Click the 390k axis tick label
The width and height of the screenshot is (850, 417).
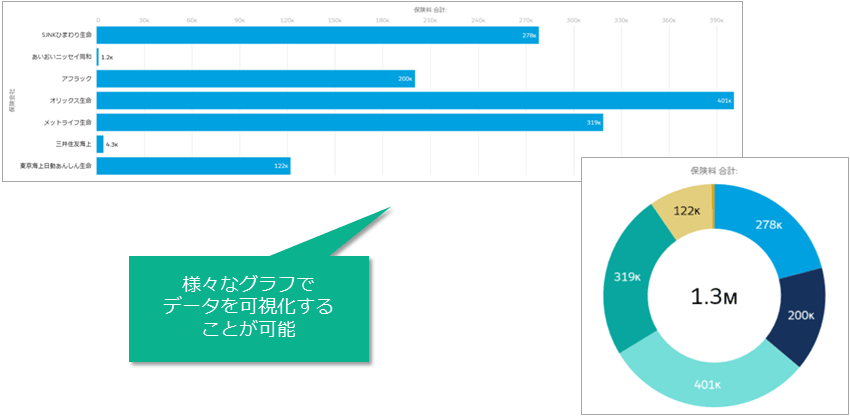click(x=716, y=20)
